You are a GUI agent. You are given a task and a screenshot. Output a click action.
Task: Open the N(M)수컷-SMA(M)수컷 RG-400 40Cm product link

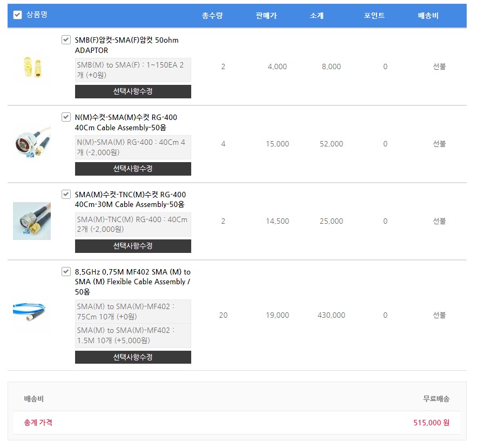[x=126, y=122]
